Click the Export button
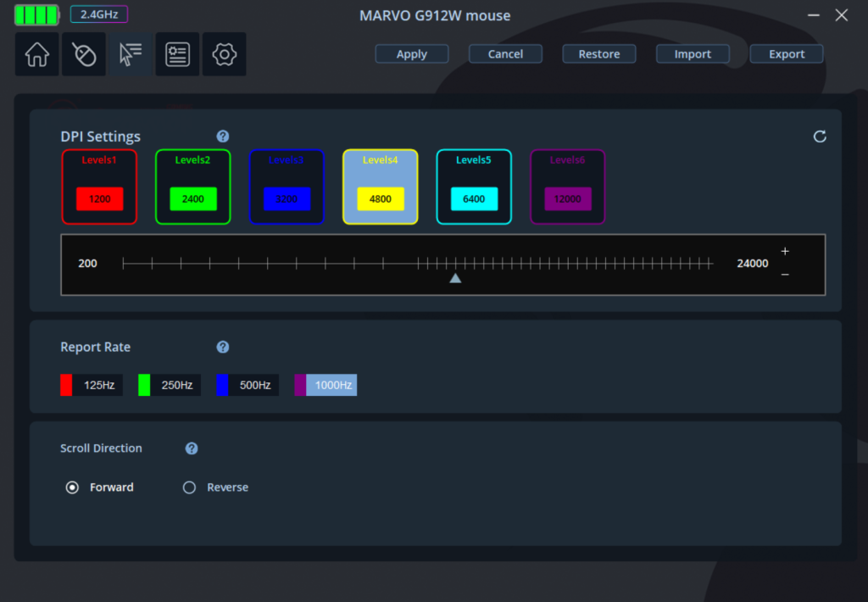 [787, 54]
